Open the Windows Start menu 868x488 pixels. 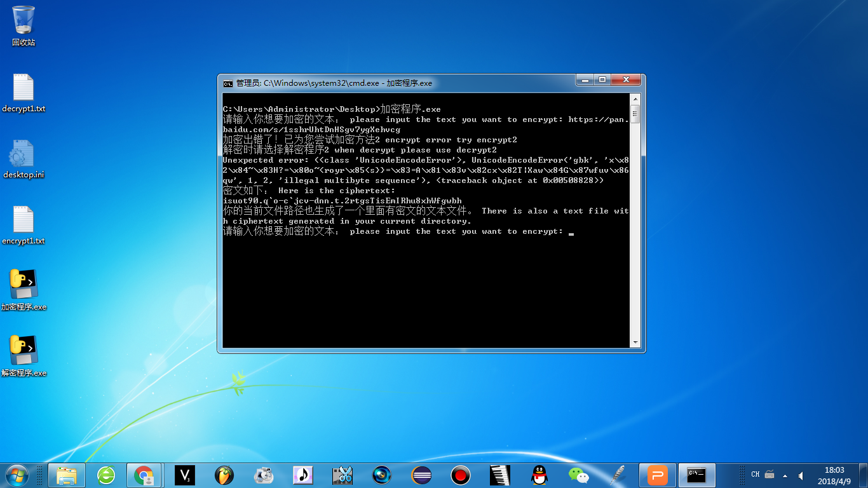(17, 475)
